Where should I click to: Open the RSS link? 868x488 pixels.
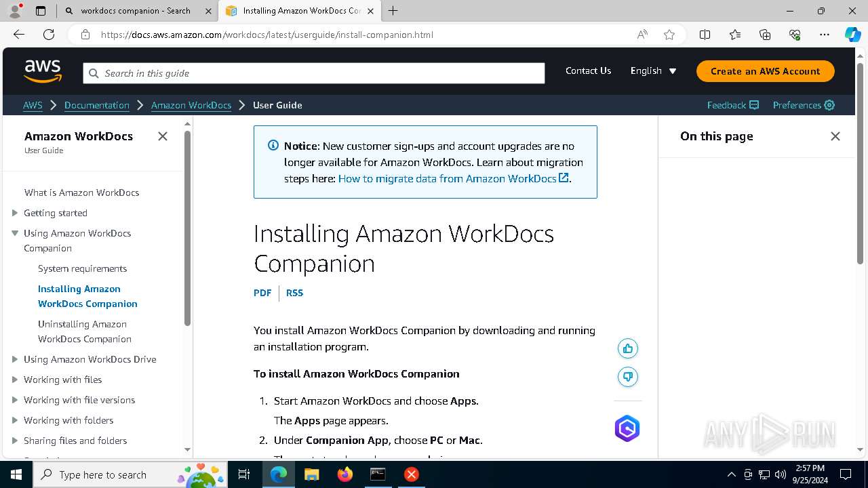294,293
